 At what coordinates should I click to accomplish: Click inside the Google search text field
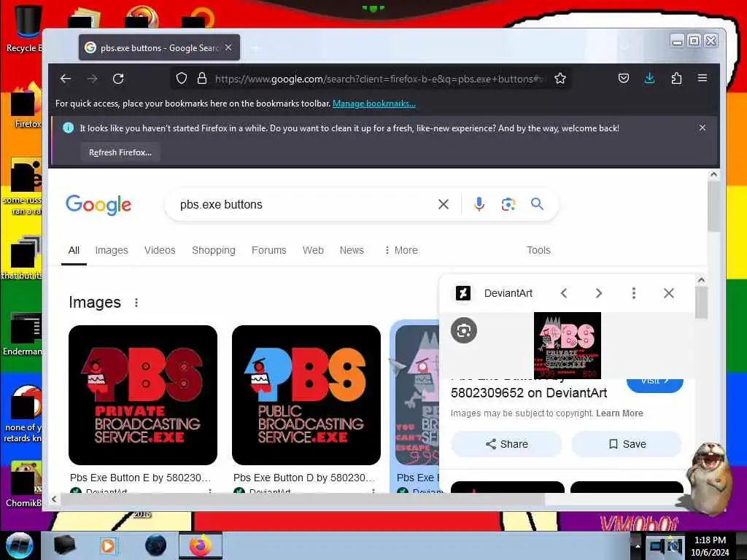coord(305,204)
